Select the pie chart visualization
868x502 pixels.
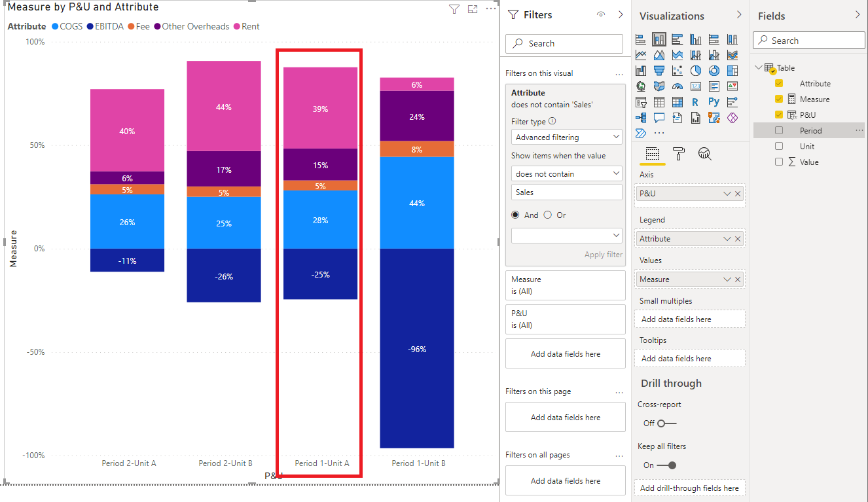[x=696, y=71]
